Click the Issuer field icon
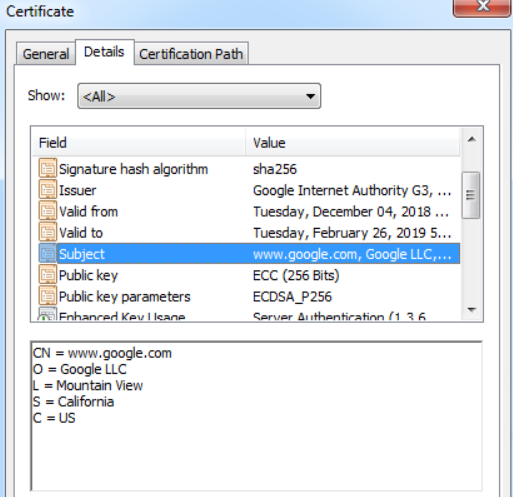The height and width of the screenshot is (497, 513). point(48,190)
